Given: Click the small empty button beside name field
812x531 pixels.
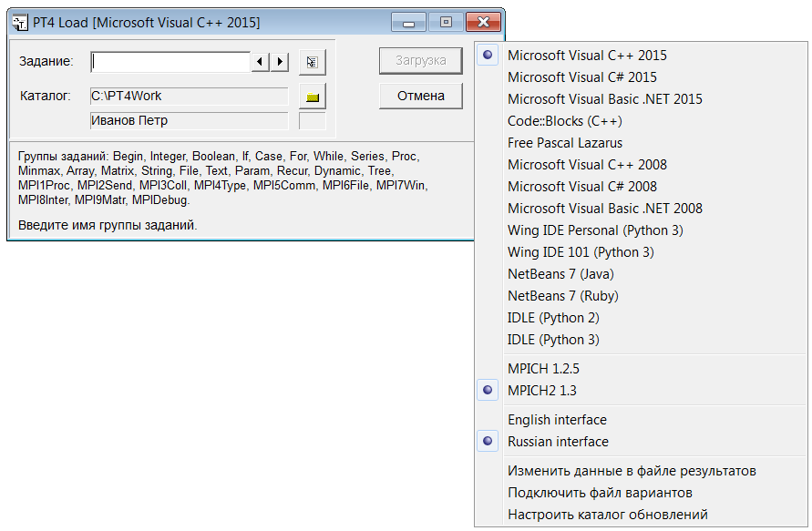Looking at the screenshot, I should (x=313, y=120).
